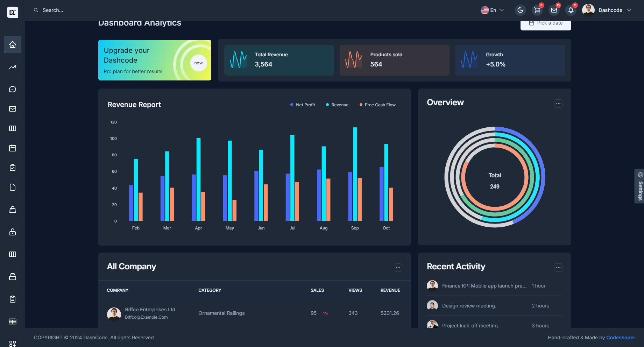Open the Chat sidebar icon
This screenshot has height=347, width=644.
pos(13,89)
